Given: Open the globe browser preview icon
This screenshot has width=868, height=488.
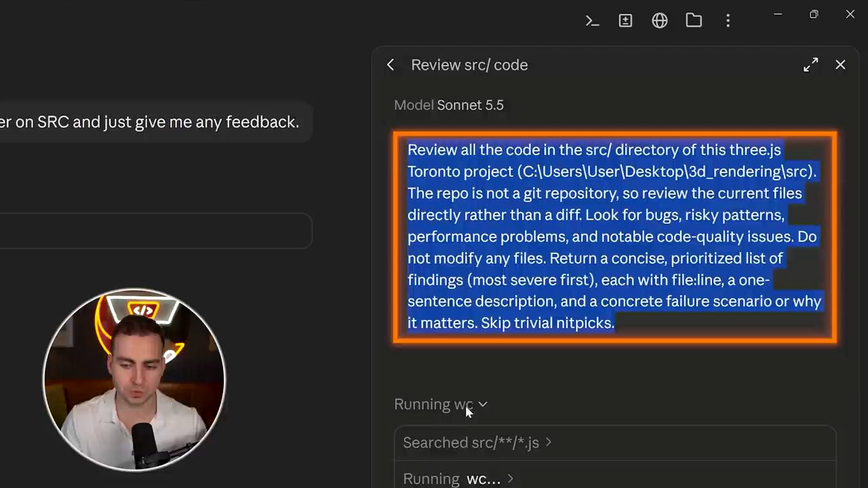Looking at the screenshot, I should coord(660,21).
